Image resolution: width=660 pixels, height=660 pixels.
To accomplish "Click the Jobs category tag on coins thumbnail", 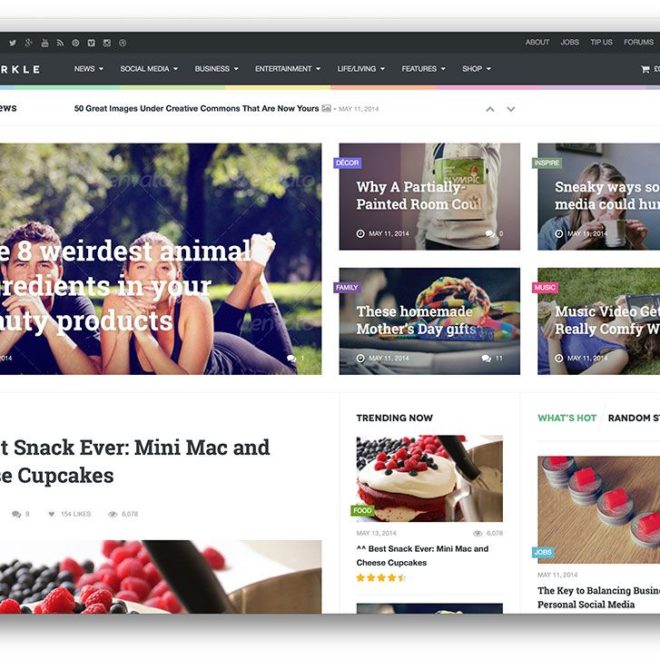I will (x=543, y=553).
